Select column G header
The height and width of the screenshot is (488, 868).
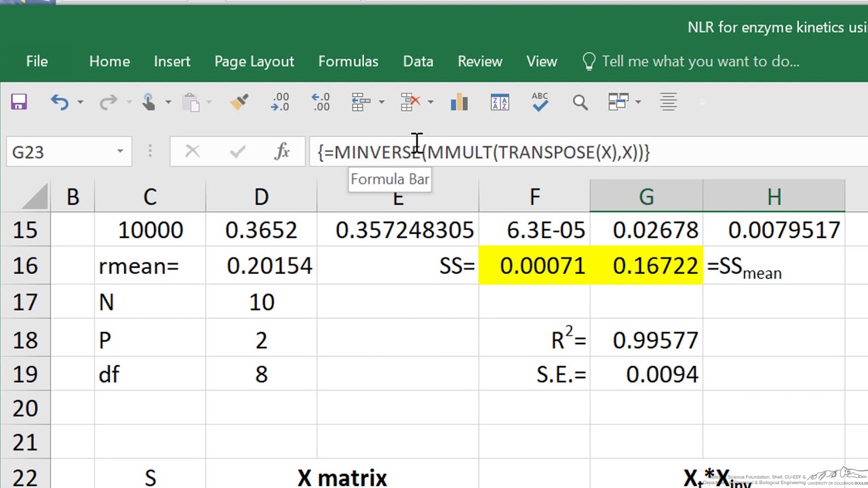[646, 197]
